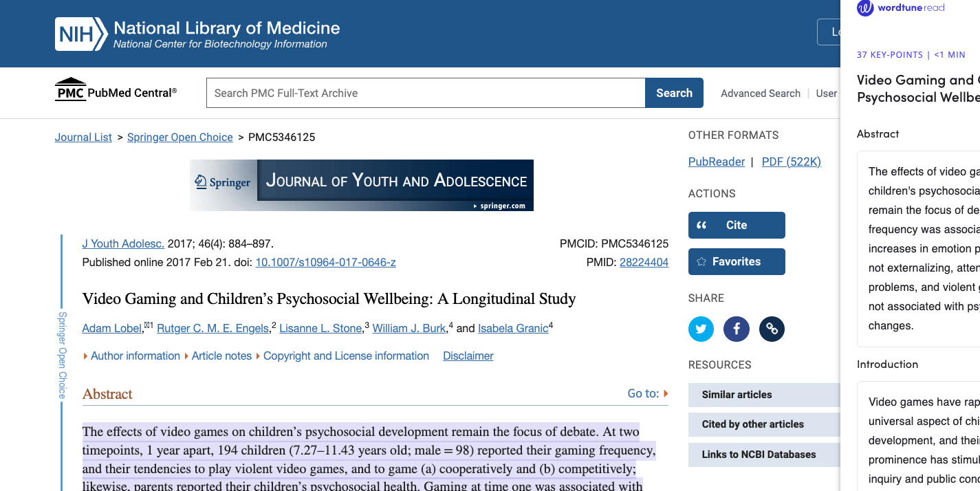Open author William J. Burk
980x491 pixels.
409,329
